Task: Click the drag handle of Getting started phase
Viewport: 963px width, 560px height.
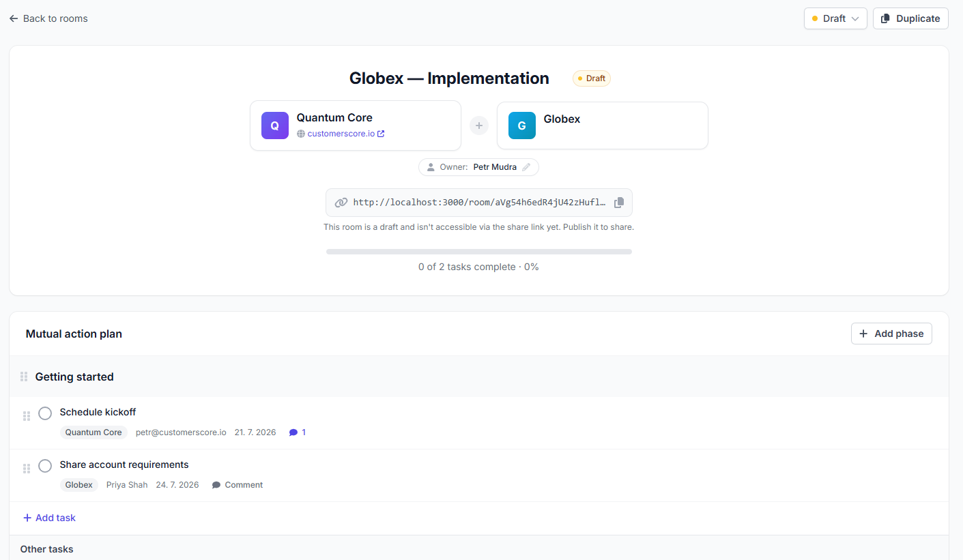Action: point(24,377)
